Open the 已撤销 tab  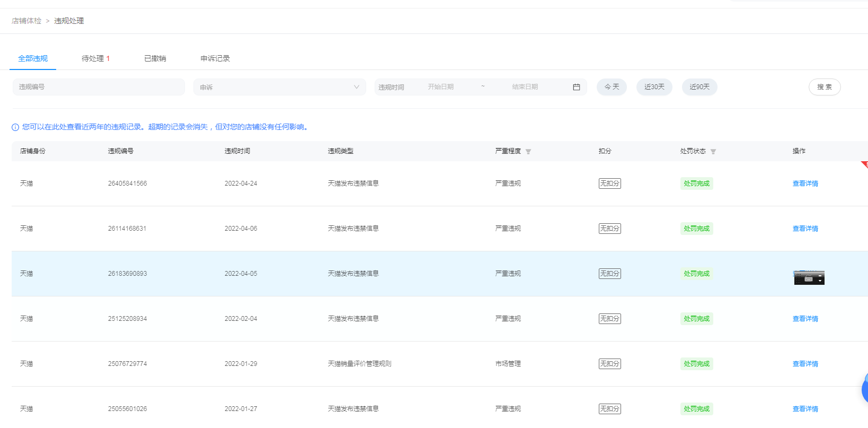coord(155,58)
